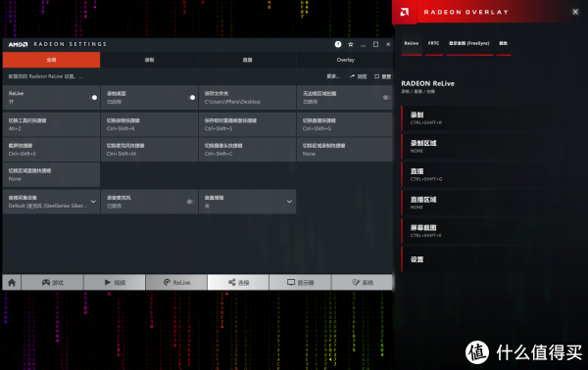Close the Radeon Overlay panel

pos(575,12)
